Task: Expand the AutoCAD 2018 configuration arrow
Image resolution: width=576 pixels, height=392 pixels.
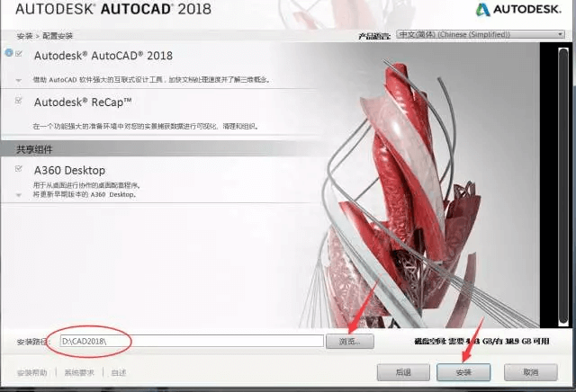Action: [19, 80]
